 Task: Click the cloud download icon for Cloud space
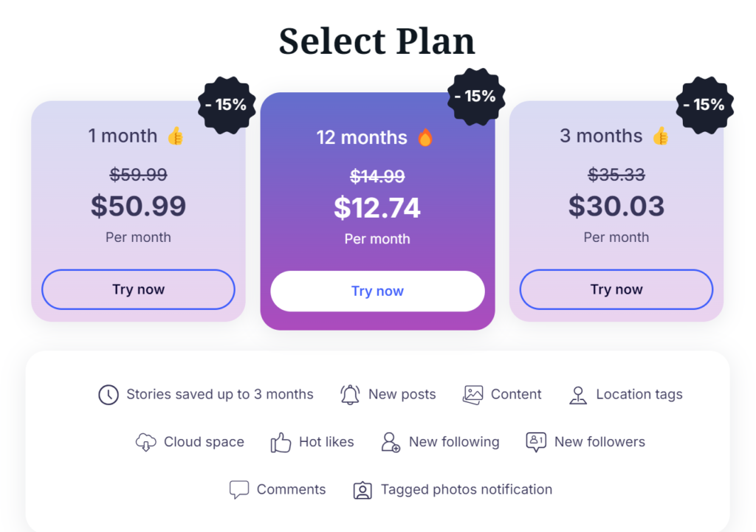click(145, 442)
